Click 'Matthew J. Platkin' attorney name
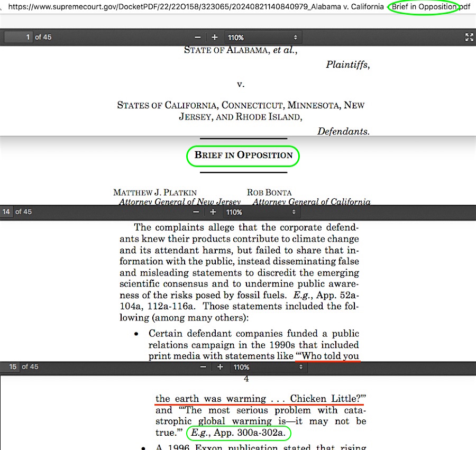Screen dimensions: 476x450 click(x=155, y=192)
